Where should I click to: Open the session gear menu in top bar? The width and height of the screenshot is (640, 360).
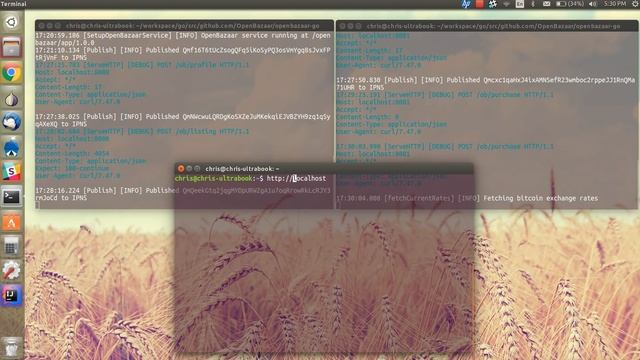pos(635,4)
